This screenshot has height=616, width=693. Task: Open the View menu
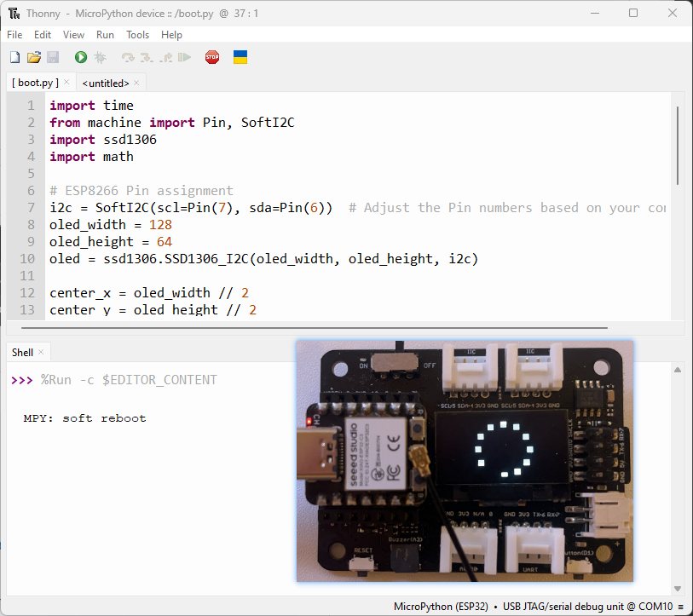click(73, 35)
